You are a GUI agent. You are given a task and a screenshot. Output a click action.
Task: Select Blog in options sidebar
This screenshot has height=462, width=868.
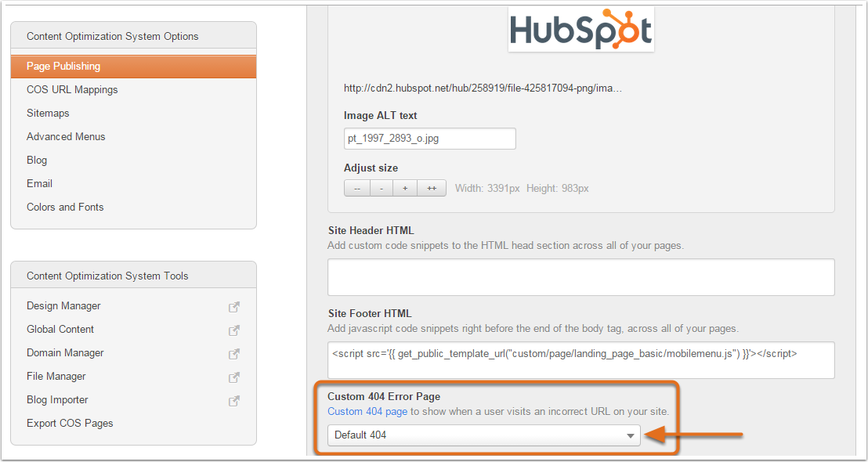[x=37, y=160]
